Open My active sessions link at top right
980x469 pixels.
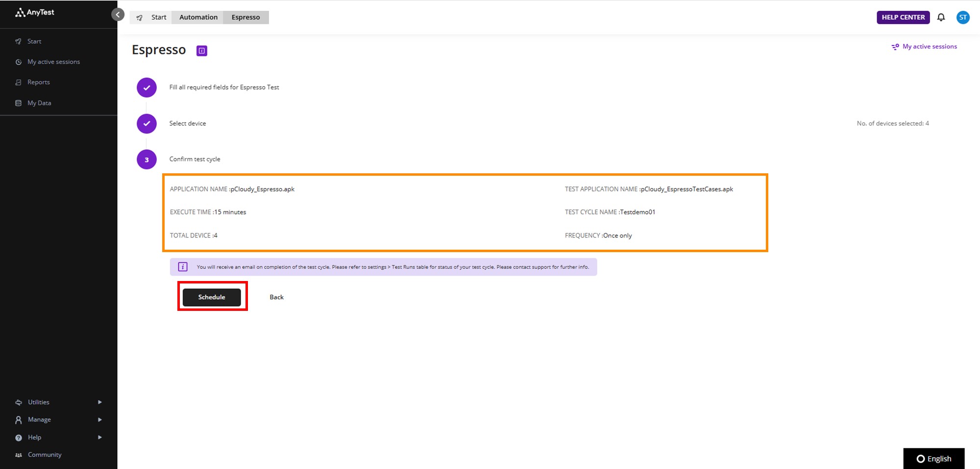[930, 47]
